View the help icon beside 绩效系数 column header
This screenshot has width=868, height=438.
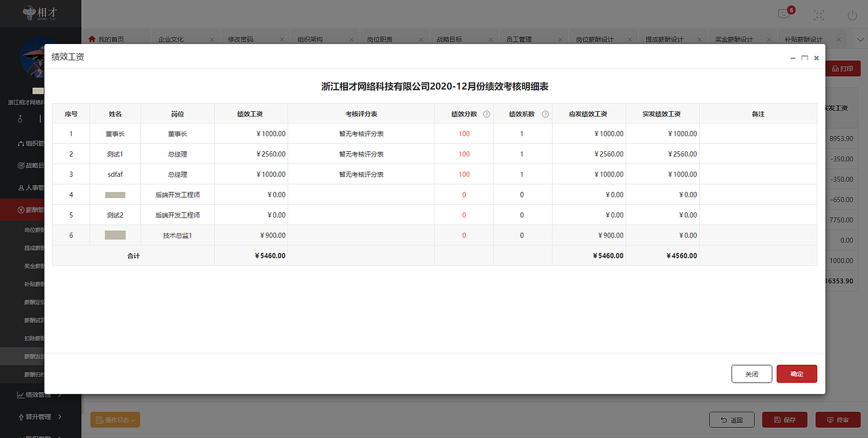[544, 113]
